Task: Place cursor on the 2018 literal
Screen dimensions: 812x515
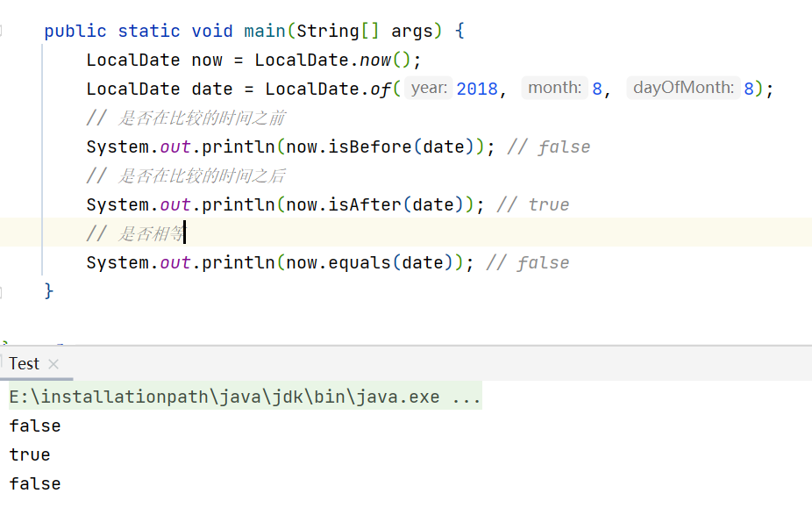Action: point(477,89)
